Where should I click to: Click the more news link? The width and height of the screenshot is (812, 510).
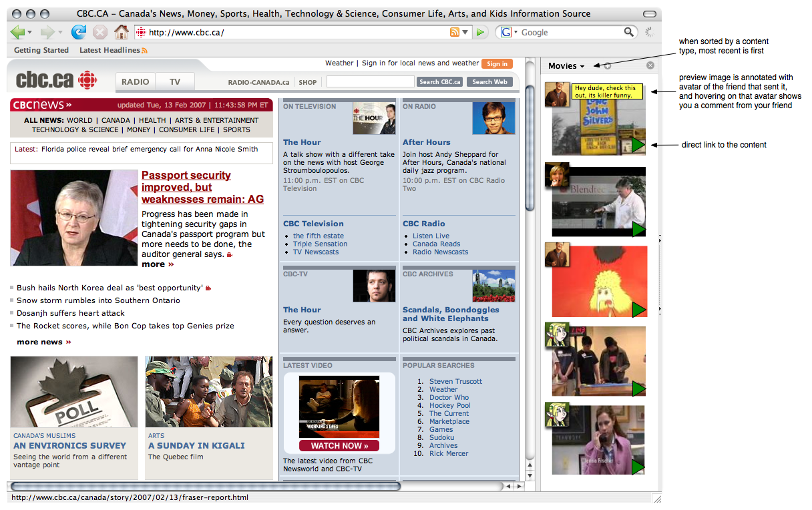coord(43,342)
